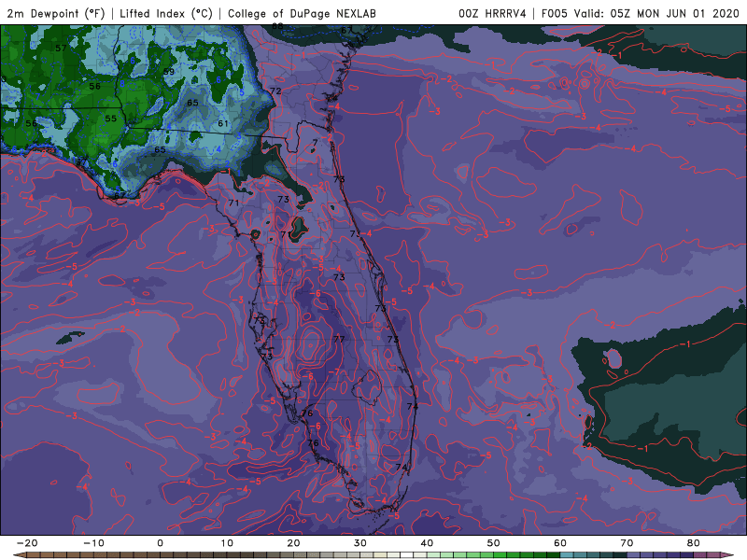Click the '77' dewpoint value in central Florida

tap(339, 339)
